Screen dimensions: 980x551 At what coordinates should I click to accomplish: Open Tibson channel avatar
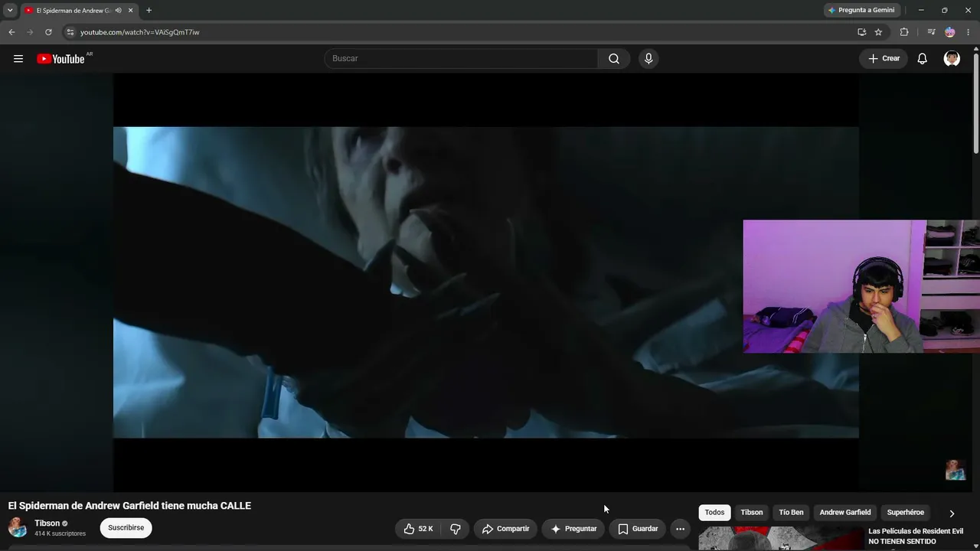[18, 527]
